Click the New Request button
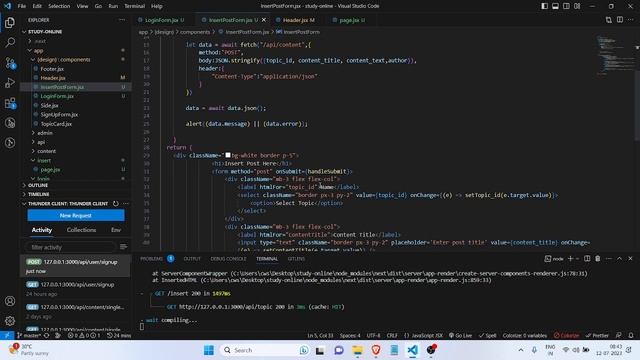The image size is (640, 360). (x=76, y=215)
